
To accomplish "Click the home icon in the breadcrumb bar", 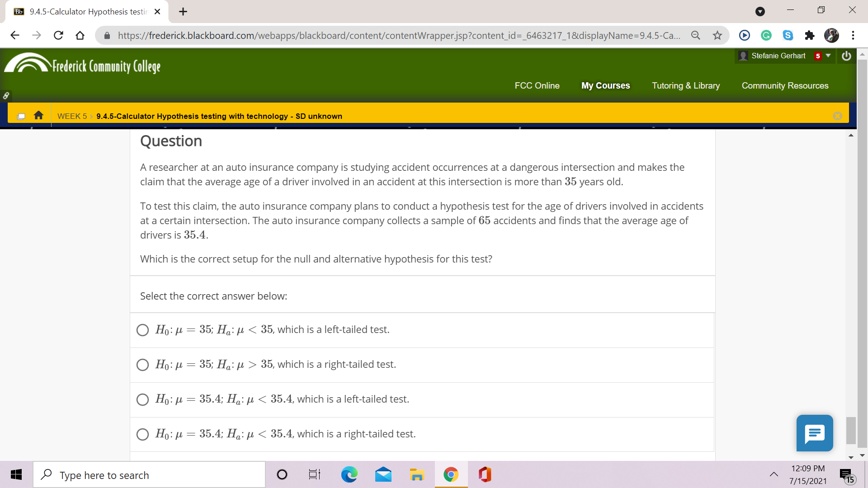I will click(38, 116).
